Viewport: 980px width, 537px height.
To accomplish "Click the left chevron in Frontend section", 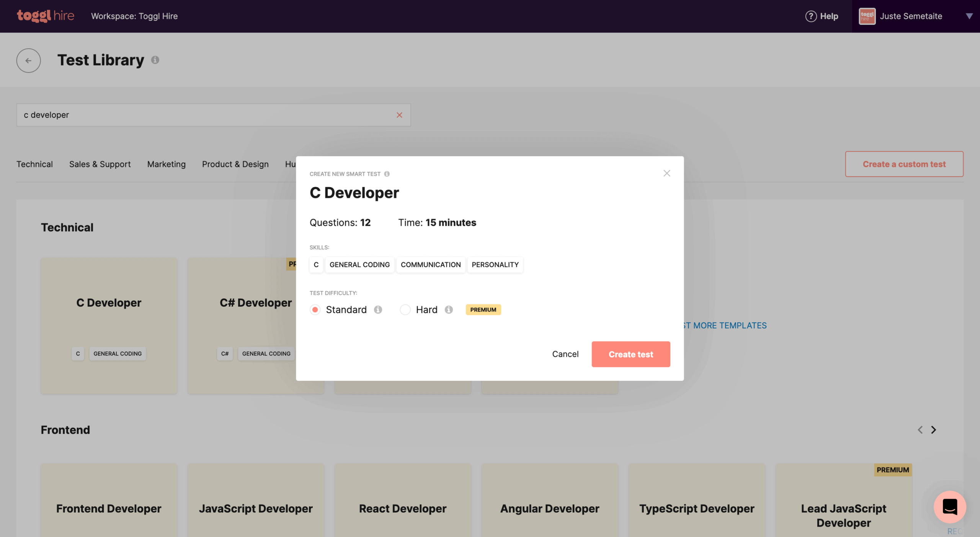I will (920, 429).
